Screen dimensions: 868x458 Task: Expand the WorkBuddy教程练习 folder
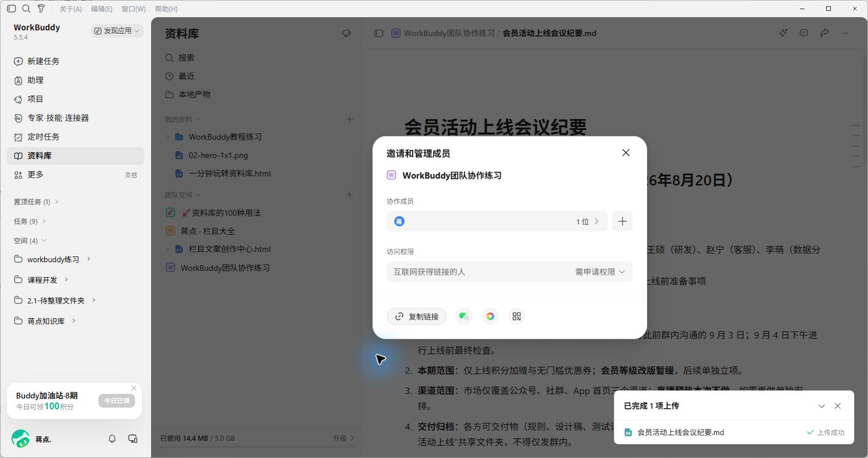pos(168,137)
